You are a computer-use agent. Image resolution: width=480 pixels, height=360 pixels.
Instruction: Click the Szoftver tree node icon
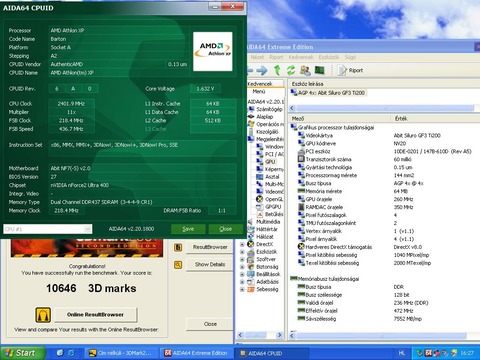pyautogui.click(x=251, y=259)
